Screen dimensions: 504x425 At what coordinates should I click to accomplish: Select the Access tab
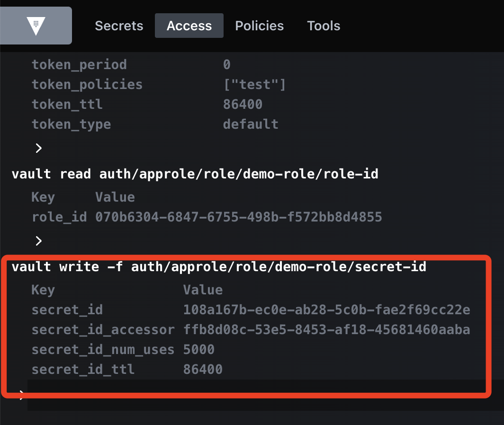point(189,26)
